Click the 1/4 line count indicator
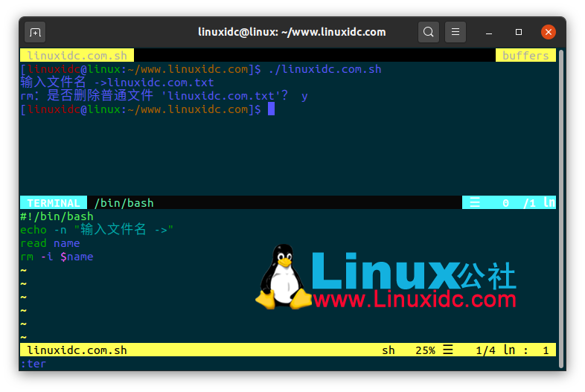Image resolution: width=585 pixels, height=392 pixels. (485, 350)
